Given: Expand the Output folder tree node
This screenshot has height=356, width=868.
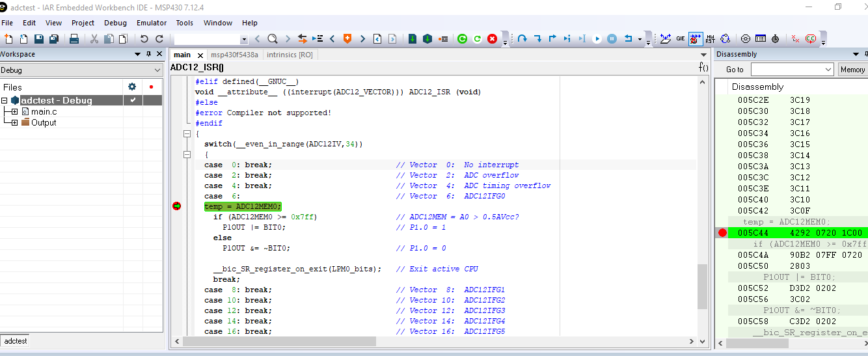Looking at the screenshot, I should click(14, 122).
